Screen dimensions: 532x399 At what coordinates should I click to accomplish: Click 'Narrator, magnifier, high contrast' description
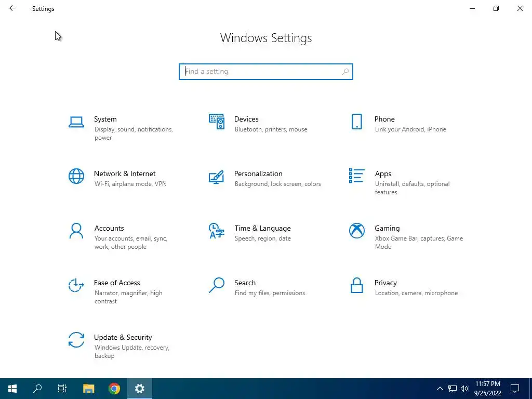[128, 297]
